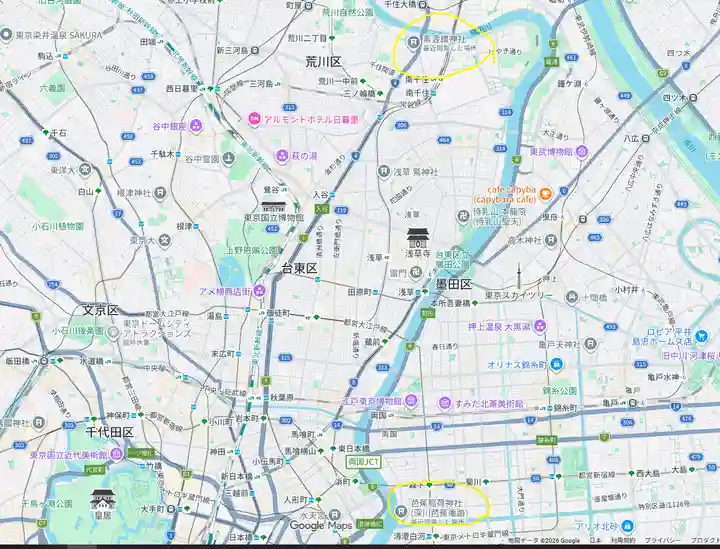Click the 浅草寺 temple landmark icon
This screenshot has width=720, height=549.
pyautogui.click(x=417, y=238)
